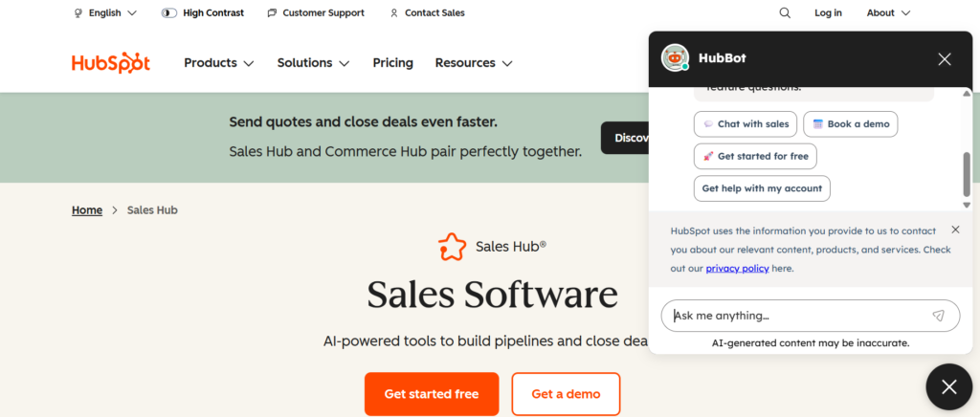The height and width of the screenshot is (417, 980).
Task: Click the Sales Hub star icon
Action: point(452,247)
